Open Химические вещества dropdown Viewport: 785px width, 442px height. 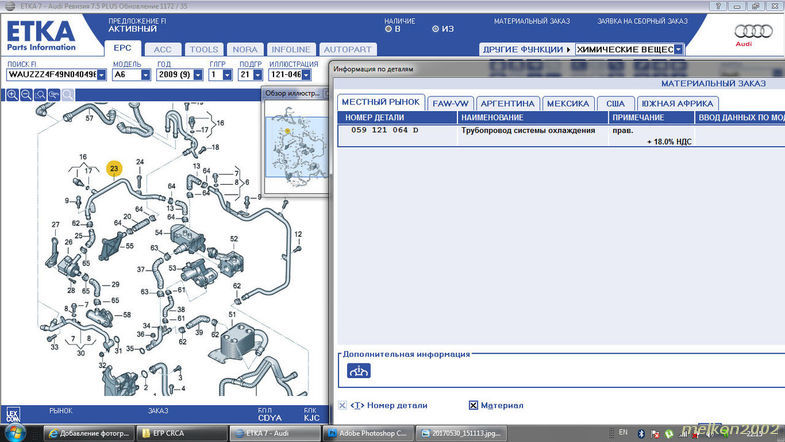(x=678, y=49)
